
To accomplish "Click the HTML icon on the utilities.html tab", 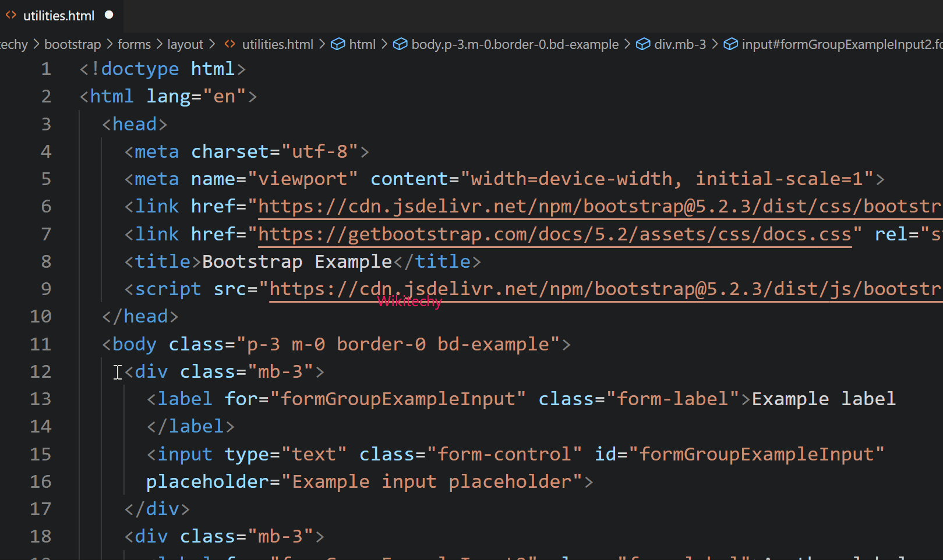I will point(10,16).
